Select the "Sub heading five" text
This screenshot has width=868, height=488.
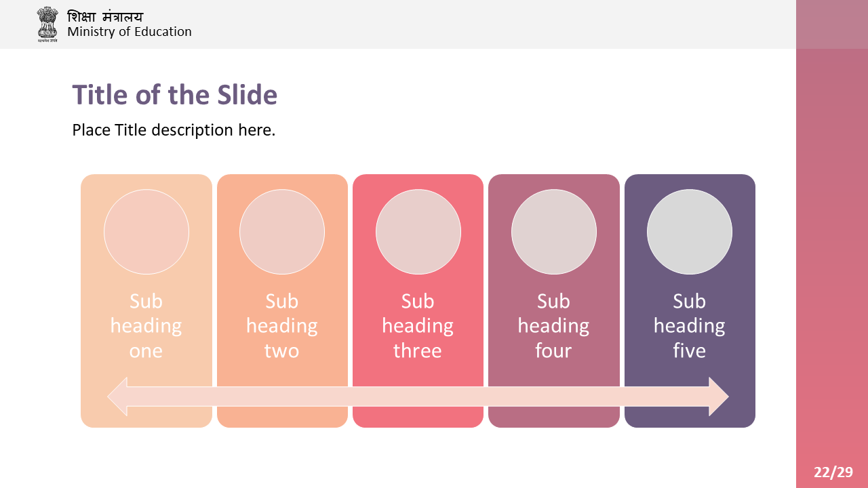pos(690,325)
